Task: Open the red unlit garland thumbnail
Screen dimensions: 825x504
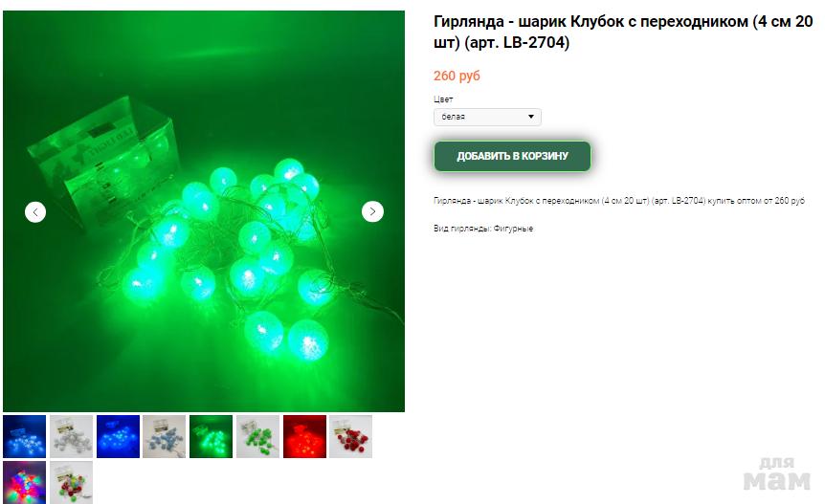Action: (351, 436)
